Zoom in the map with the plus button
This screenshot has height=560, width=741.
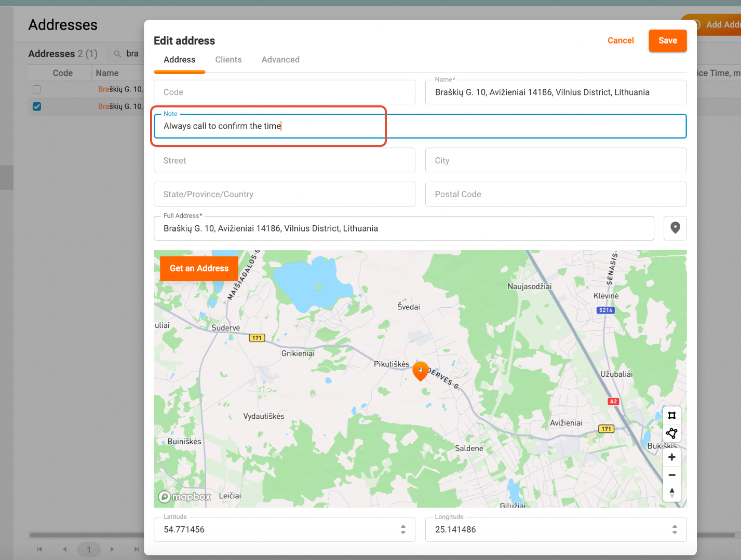pyautogui.click(x=672, y=457)
